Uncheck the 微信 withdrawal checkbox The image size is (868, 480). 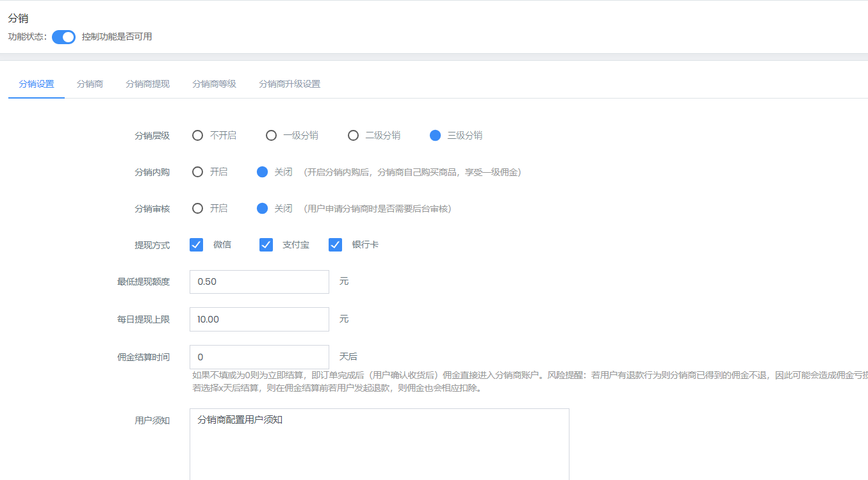point(197,245)
